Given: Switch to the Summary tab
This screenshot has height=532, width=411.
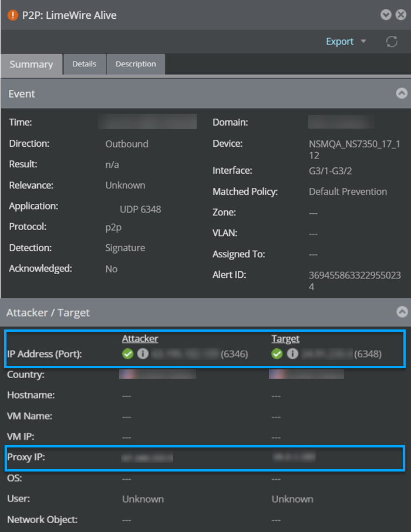Looking at the screenshot, I should [31, 64].
